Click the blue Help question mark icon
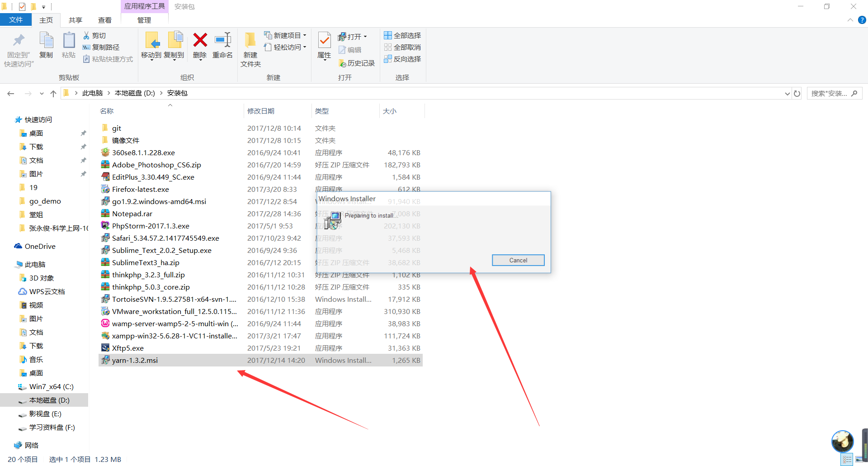The width and height of the screenshot is (868, 466). [862, 20]
